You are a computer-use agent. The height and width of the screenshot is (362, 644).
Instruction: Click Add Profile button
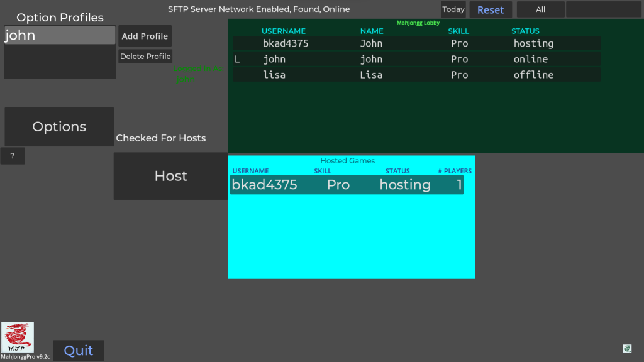145,36
